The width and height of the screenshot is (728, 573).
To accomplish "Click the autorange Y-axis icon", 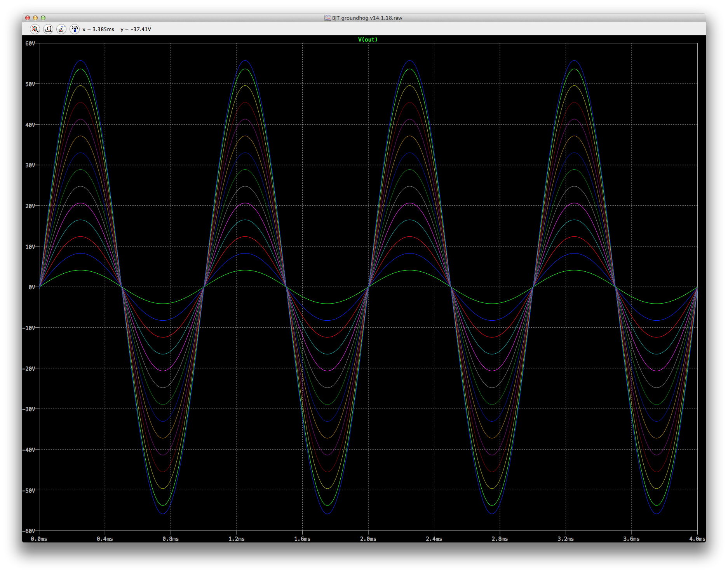I will (x=48, y=29).
